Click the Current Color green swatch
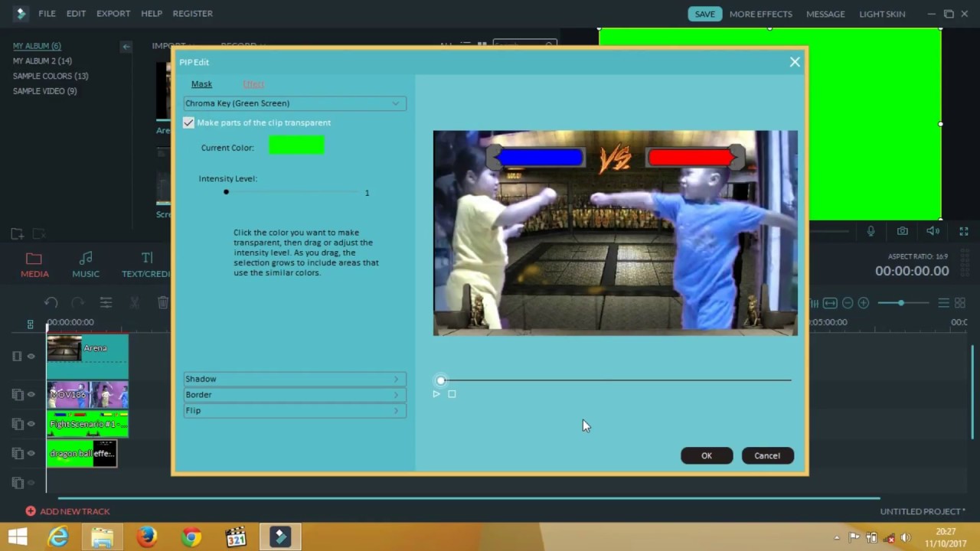The width and height of the screenshot is (980, 551). point(296,145)
